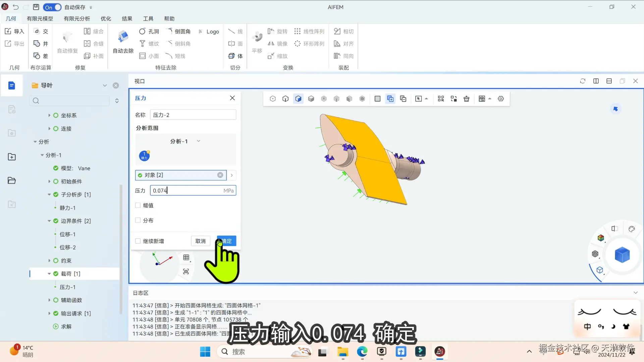Collapse the 载荷 [1] tree node
644x362 pixels.
(x=49, y=274)
